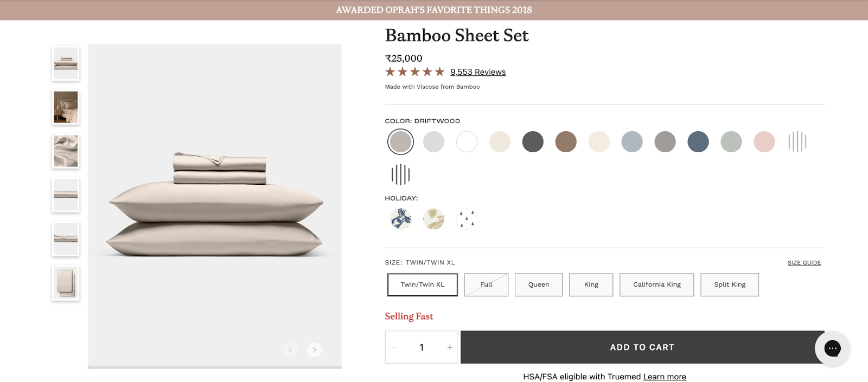Click the next image carousel arrow
The image size is (868, 382).
pos(314,349)
